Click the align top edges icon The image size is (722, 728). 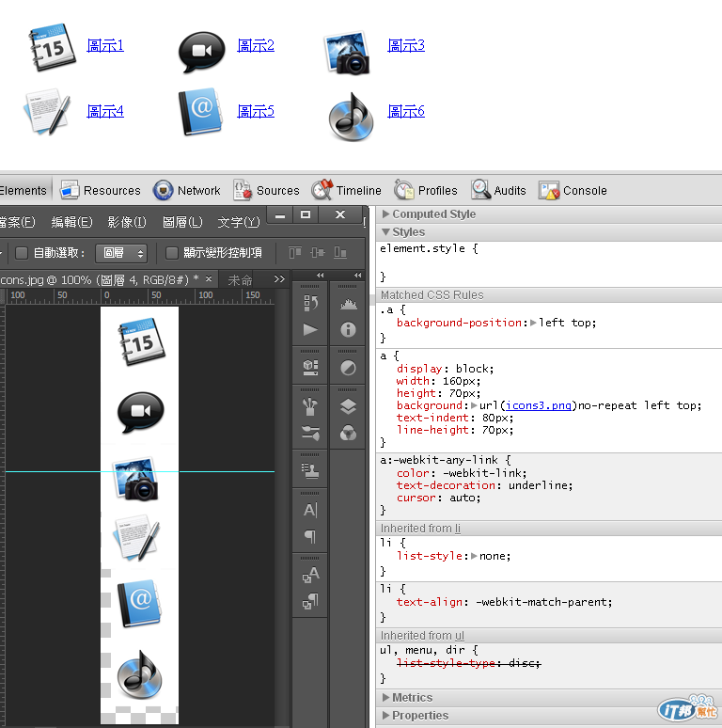(x=295, y=253)
